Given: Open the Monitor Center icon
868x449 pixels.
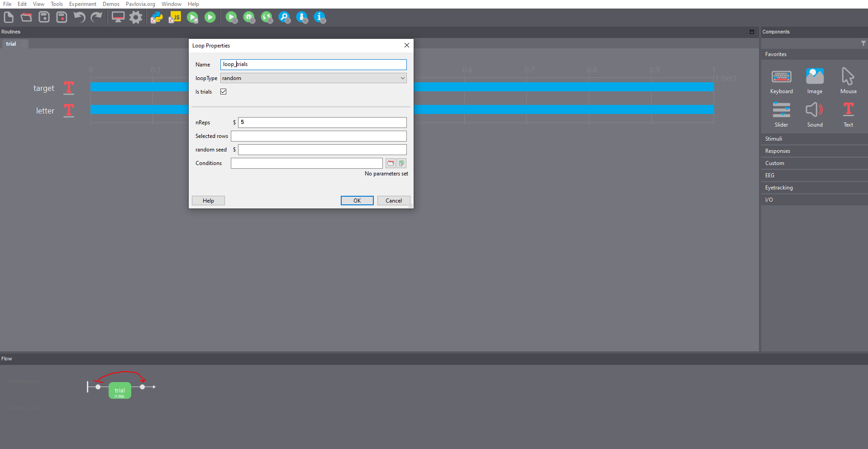Looking at the screenshot, I should [118, 18].
